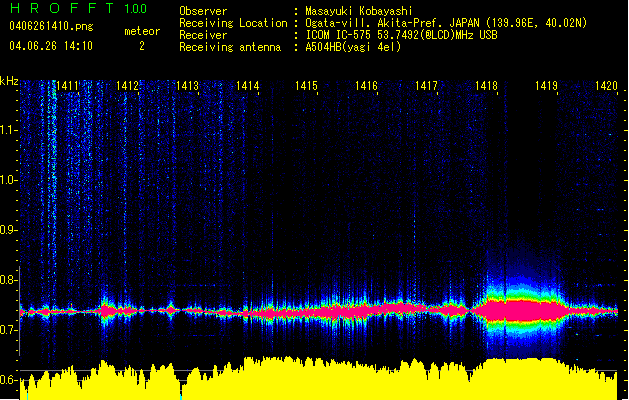Click the Receiving antenna label

coord(230,47)
